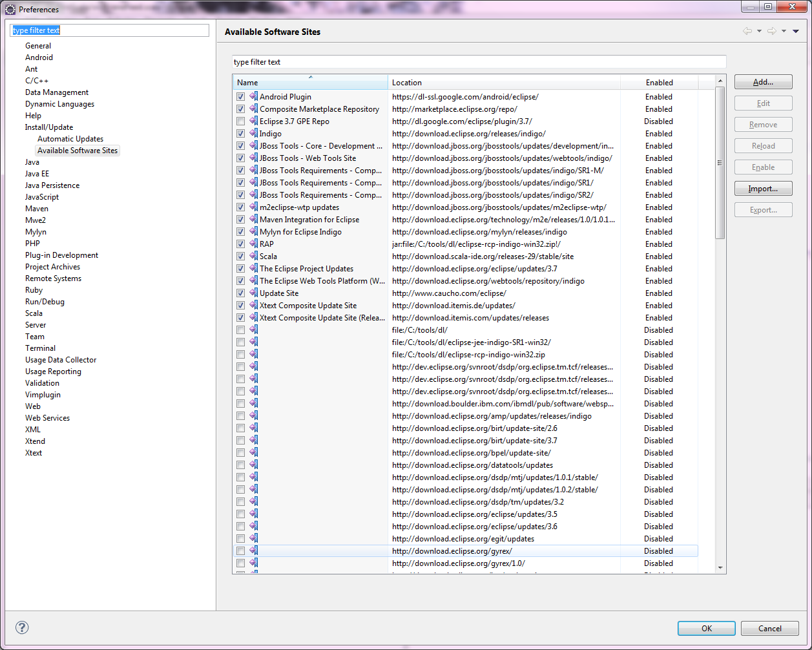This screenshot has height=650, width=812.
Task: Click the m2eclipse-wtp updates site icon
Action: (253, 207)
